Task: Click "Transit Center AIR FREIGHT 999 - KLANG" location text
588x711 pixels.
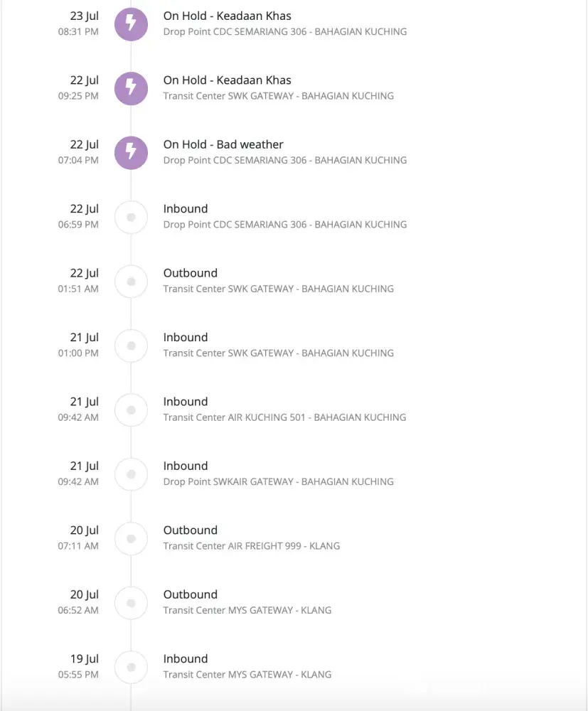Action: [x=251, y=546]
